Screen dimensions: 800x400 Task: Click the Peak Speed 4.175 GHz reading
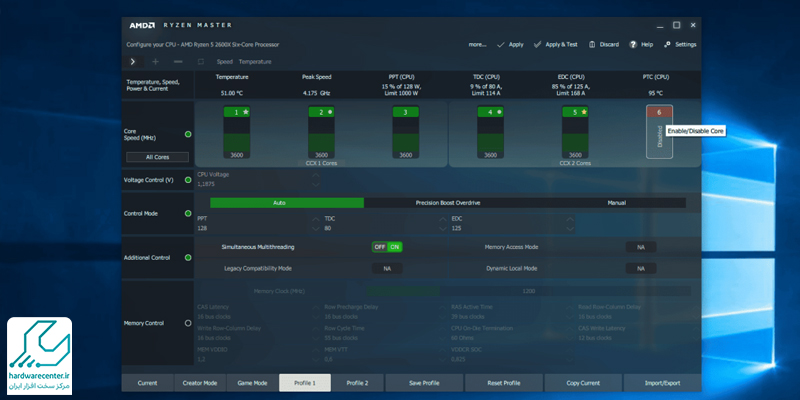point(316,93)
